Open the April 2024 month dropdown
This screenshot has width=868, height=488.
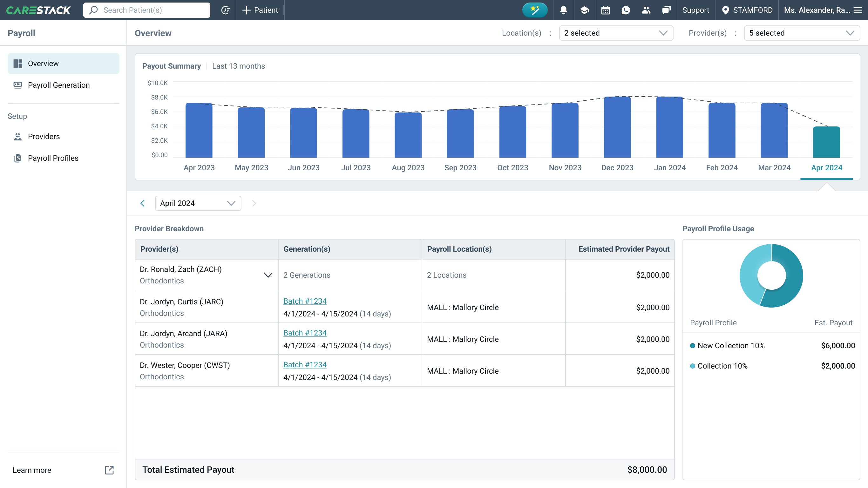click(x=198, y=203)
